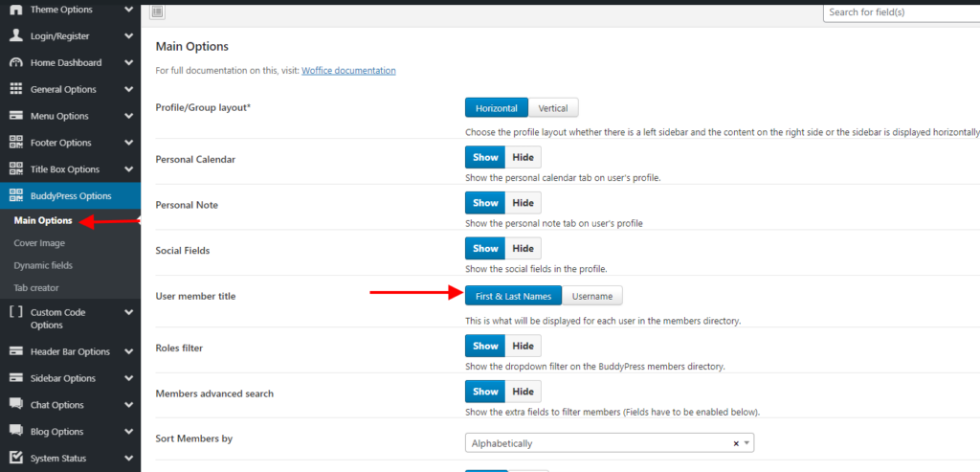Screen dimensions: 980x472
Task: Click the General Options grid icon
Action: pos(15,89)
